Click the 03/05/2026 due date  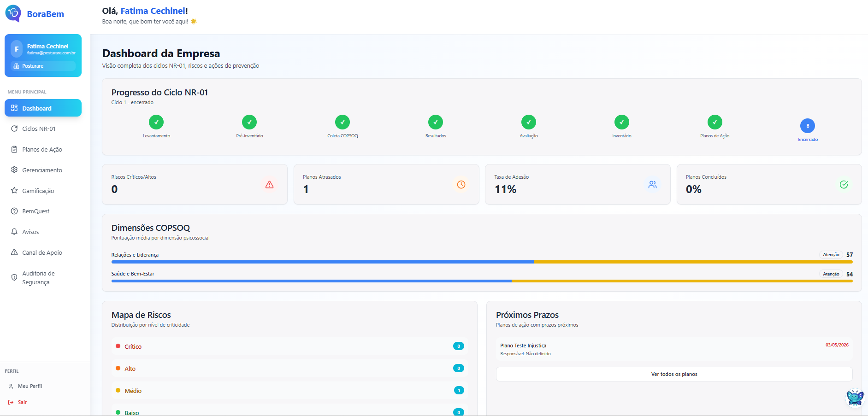pyautogui.click(x=837, y=345)
